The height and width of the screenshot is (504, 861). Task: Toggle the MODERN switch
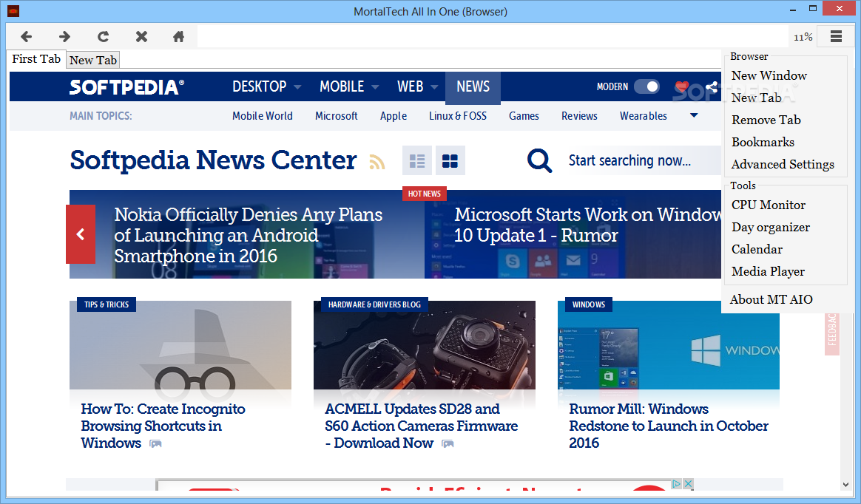point(646,86)
